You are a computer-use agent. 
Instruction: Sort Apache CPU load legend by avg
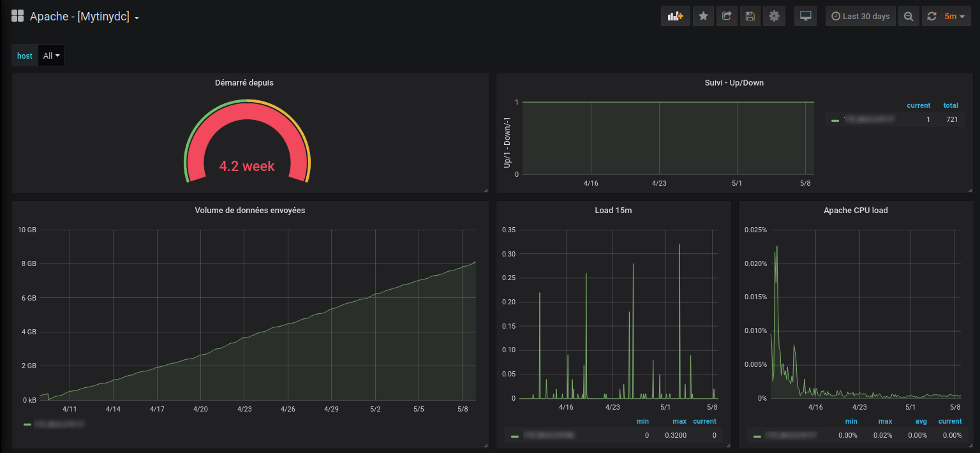point(922,421)
